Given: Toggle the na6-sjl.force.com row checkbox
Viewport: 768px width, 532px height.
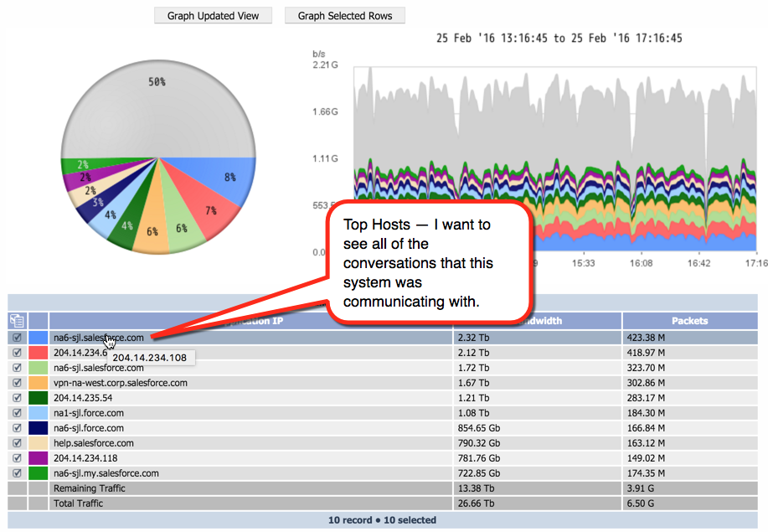Looking at the screenshot, I should click(17, 428).
